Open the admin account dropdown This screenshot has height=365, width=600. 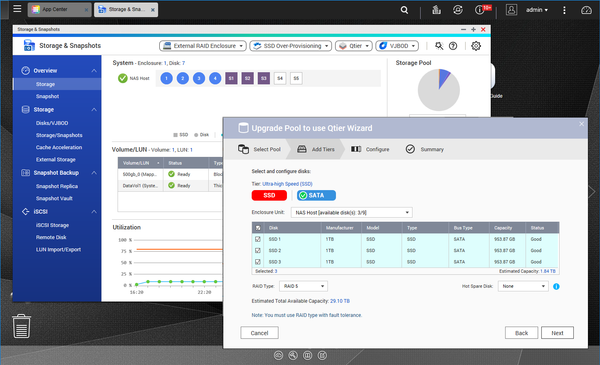tap(537, 10)
